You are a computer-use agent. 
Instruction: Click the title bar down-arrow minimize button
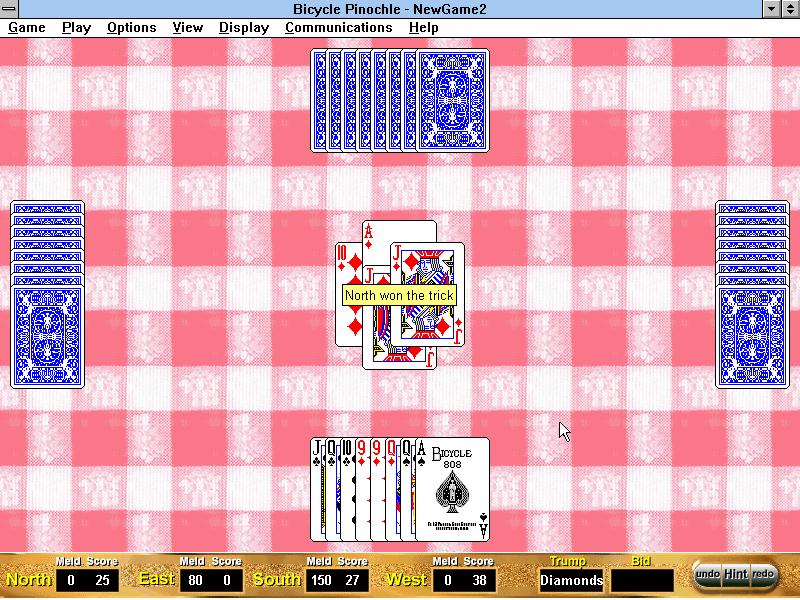[771, 9]
